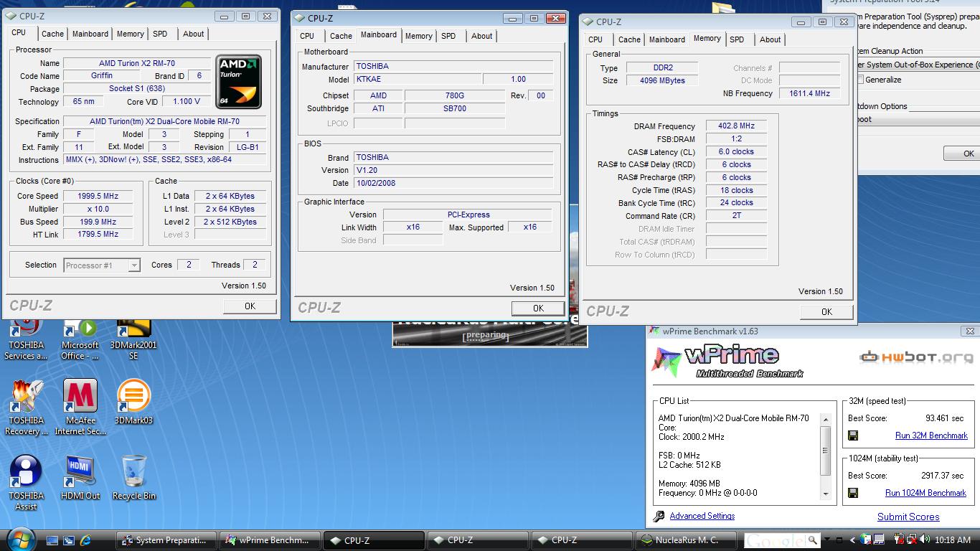Image resolution: width=980 pixels, height=551 pixels.
Task: Click the volume speaker tray icon
Action: 925,540
